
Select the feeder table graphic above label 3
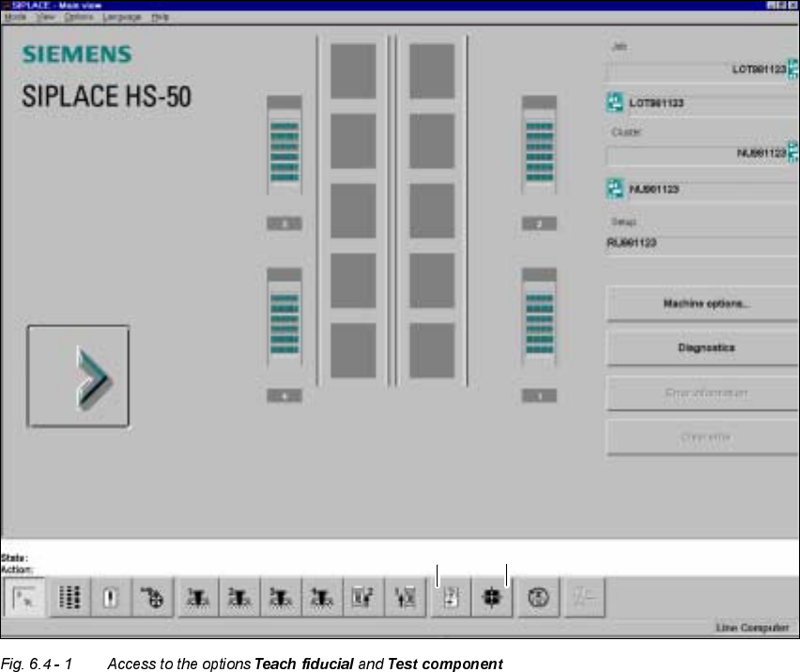285,145
